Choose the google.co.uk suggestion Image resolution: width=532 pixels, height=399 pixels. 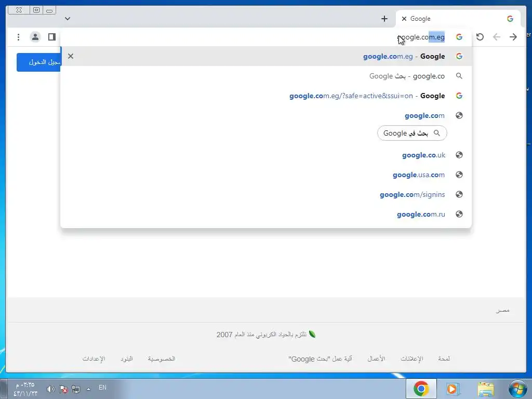point(266,155)
